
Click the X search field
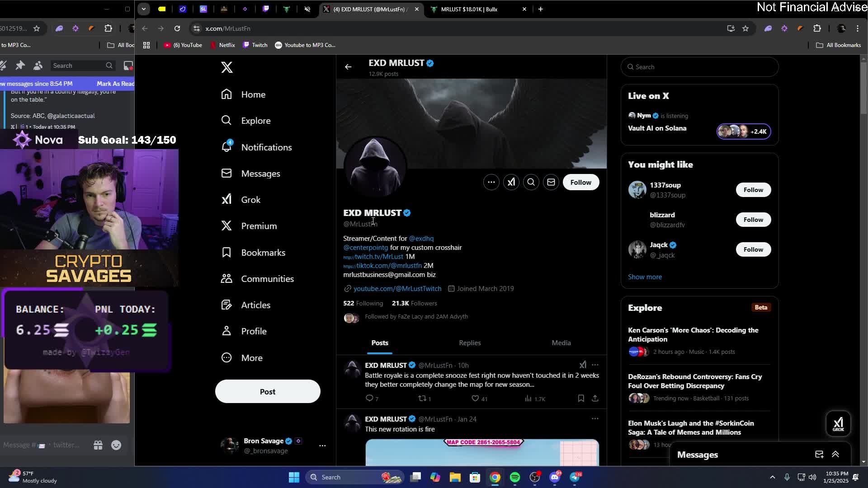[x=700, y=67]
